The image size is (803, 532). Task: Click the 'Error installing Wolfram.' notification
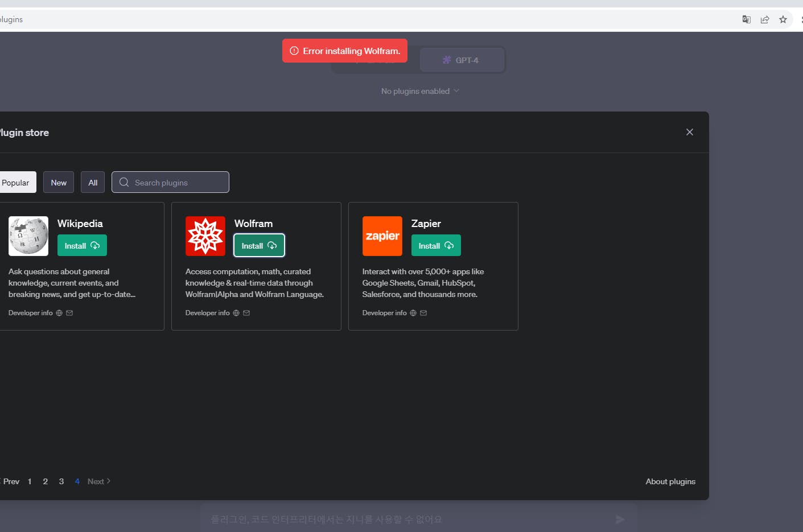345,51
